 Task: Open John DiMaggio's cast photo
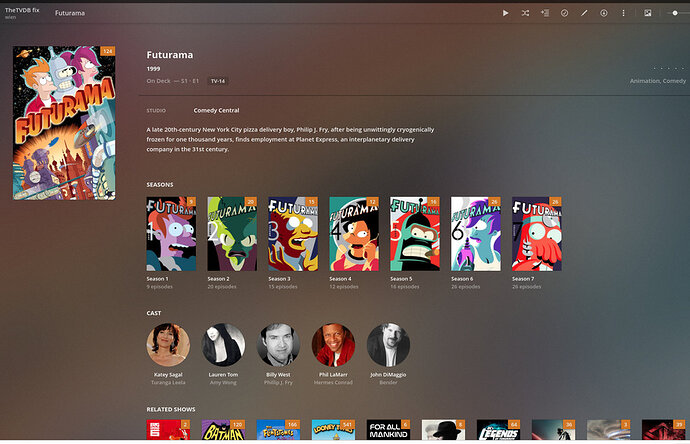[388, 345]
